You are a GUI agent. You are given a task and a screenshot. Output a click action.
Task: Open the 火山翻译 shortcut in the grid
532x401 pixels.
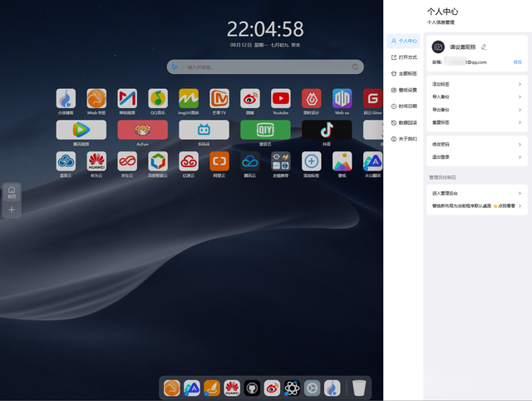point(373,161)
